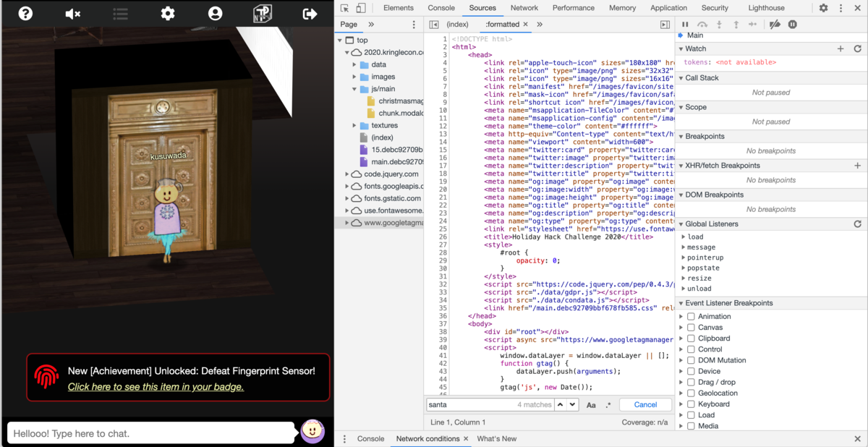Expand code.jquery.com domain
This screenshot has width=868, height=447.
click(347, 174)
